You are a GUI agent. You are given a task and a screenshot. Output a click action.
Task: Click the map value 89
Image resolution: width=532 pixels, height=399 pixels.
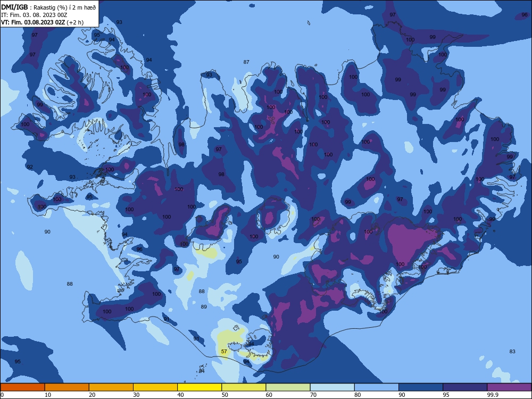point(204,307)
